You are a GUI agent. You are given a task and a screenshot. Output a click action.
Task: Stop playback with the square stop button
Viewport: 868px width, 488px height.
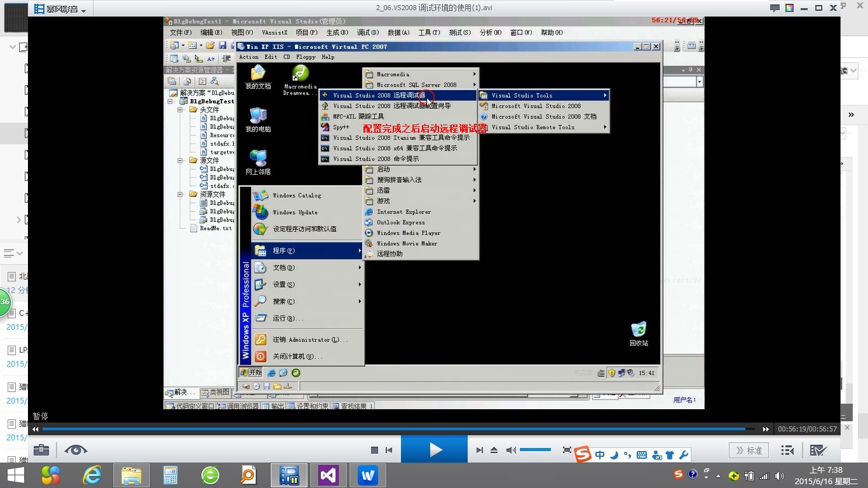click(374, 450)
